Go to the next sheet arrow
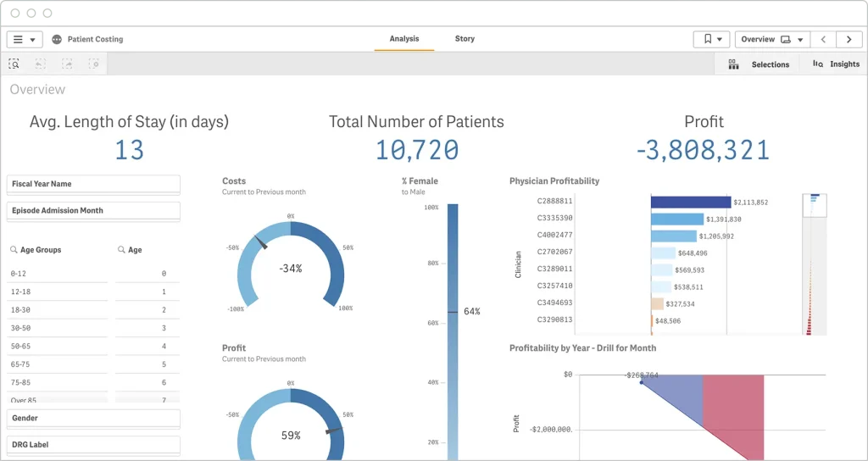Screen dimensions: 868x461 point(849,40)
